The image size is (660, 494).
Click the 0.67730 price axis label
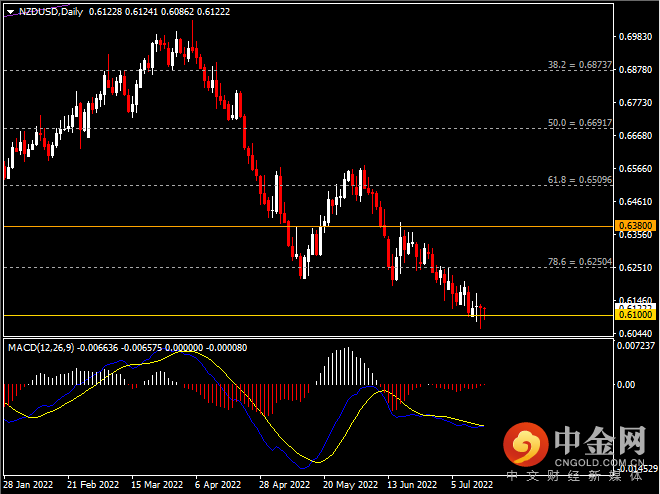(x=635, y=103)
